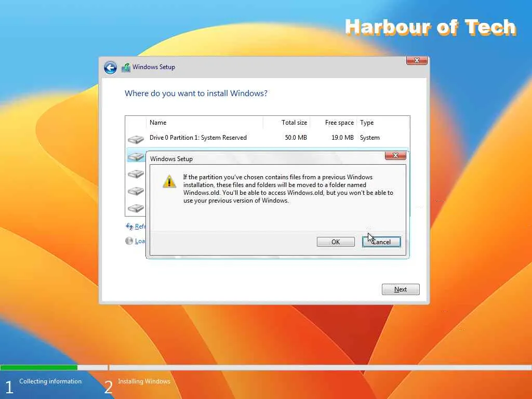
Task: Click the warning triangle icon in dialog
Action: coord(169,181)
